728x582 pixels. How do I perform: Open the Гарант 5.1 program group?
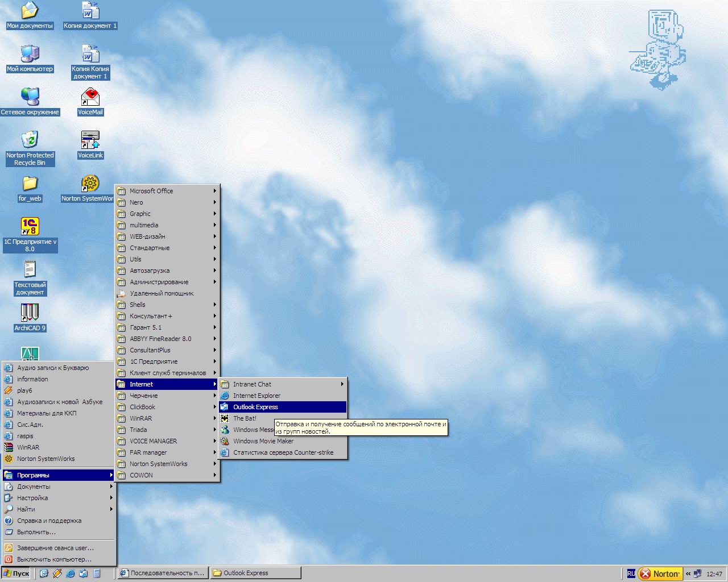[x=167, y=327]
